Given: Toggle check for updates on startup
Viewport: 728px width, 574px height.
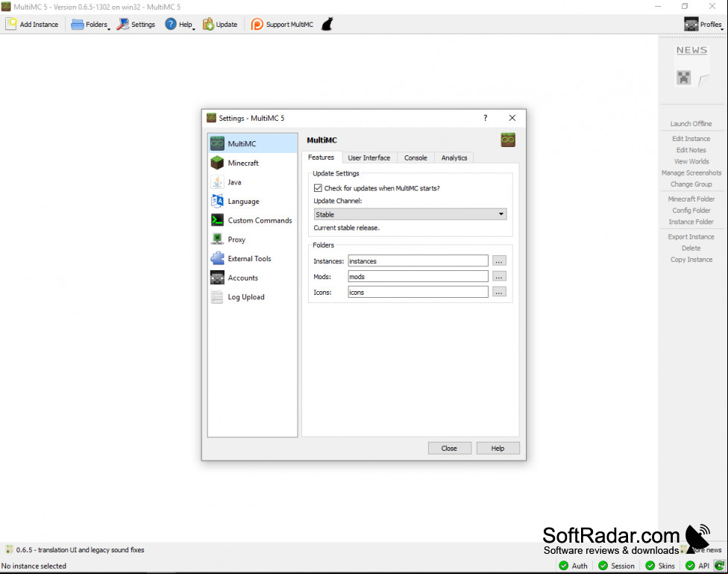Looking at the screenshot, I should [318, 188].
